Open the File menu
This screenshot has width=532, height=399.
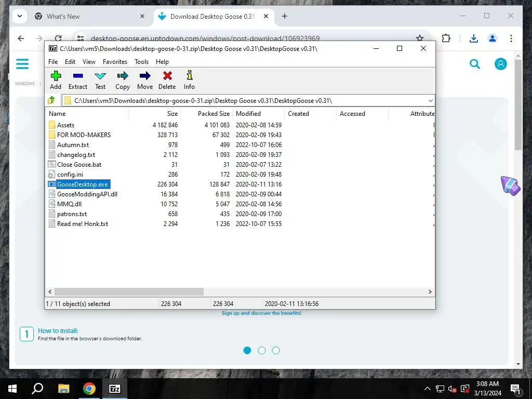53,62
